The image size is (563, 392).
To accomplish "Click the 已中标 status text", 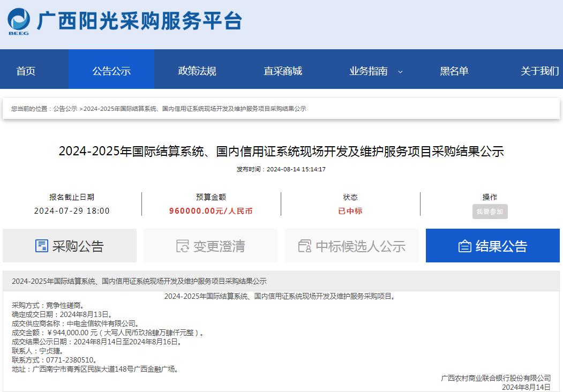I will click(x=350, y=211).
